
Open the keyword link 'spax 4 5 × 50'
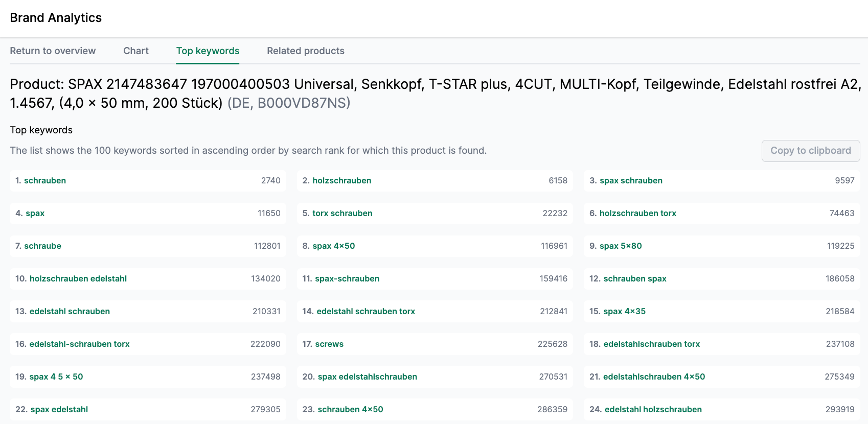click(56, 376)
